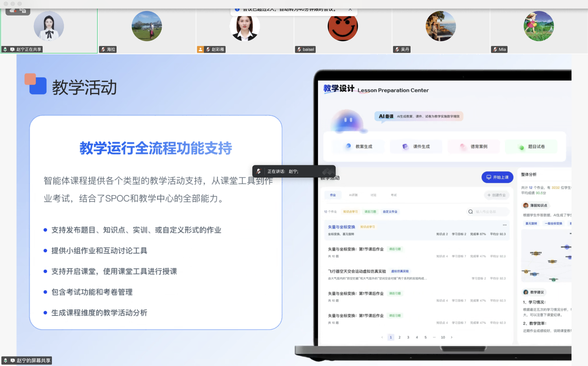
Task: Click the orange host icon beside 赵彩雁
Action: pos(200,49)
